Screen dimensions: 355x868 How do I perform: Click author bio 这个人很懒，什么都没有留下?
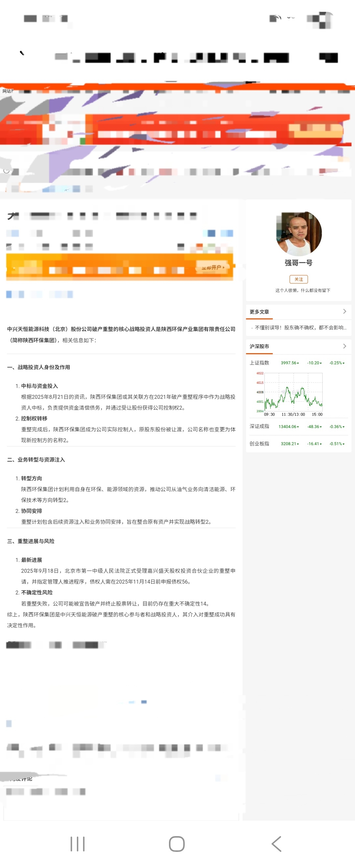303,290
